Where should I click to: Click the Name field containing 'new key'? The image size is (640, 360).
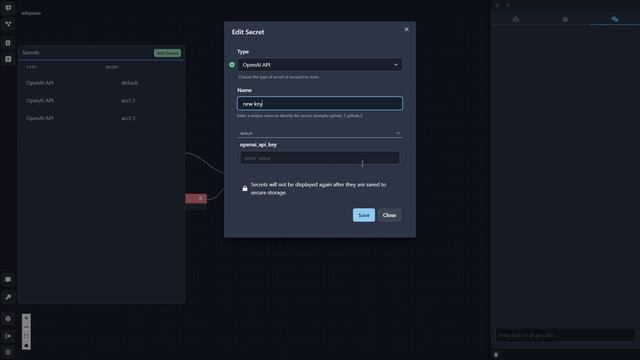click(x=320, y=103)
